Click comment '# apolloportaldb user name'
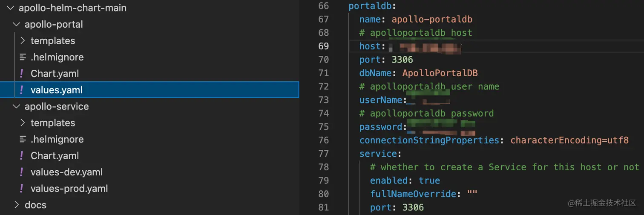The width and height of the screenshot is (644, 215). pos(429,86)
